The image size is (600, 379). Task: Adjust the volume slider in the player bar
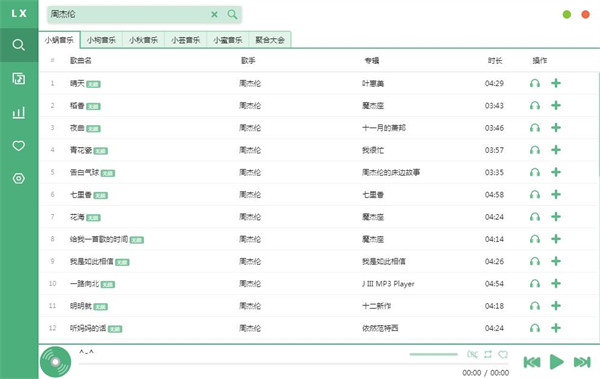[433, 354]
